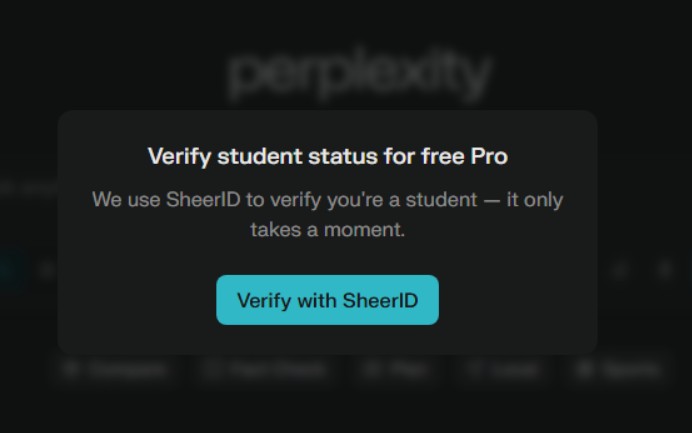Click the blurred teal control at left edge

[8, 269]
